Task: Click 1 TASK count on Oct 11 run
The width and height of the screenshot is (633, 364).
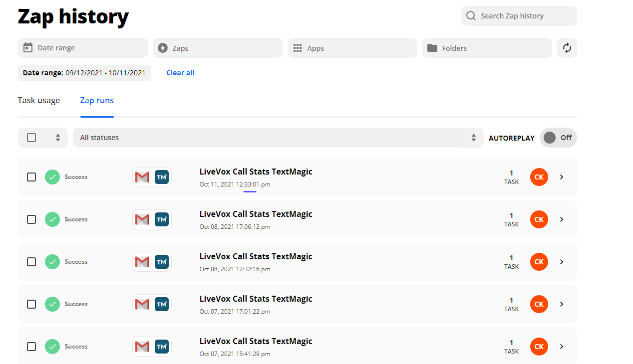Action: pyautogui.click(x=511, y=177)
